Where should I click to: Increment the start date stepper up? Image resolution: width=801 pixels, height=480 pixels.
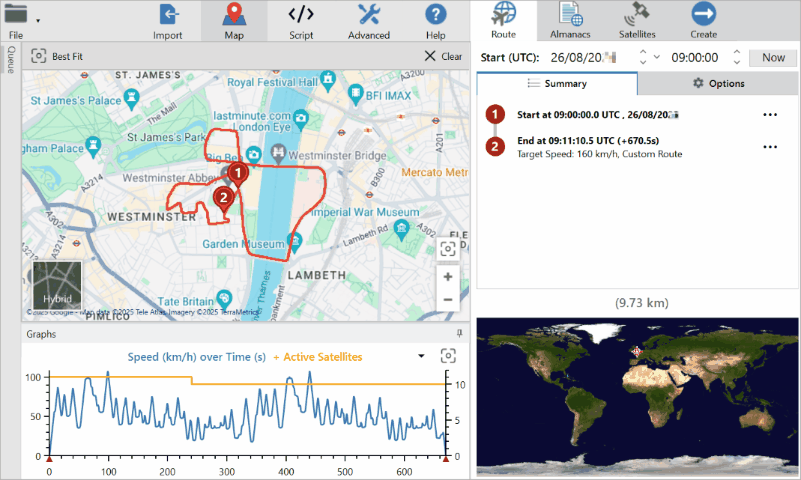coord(643,52)
